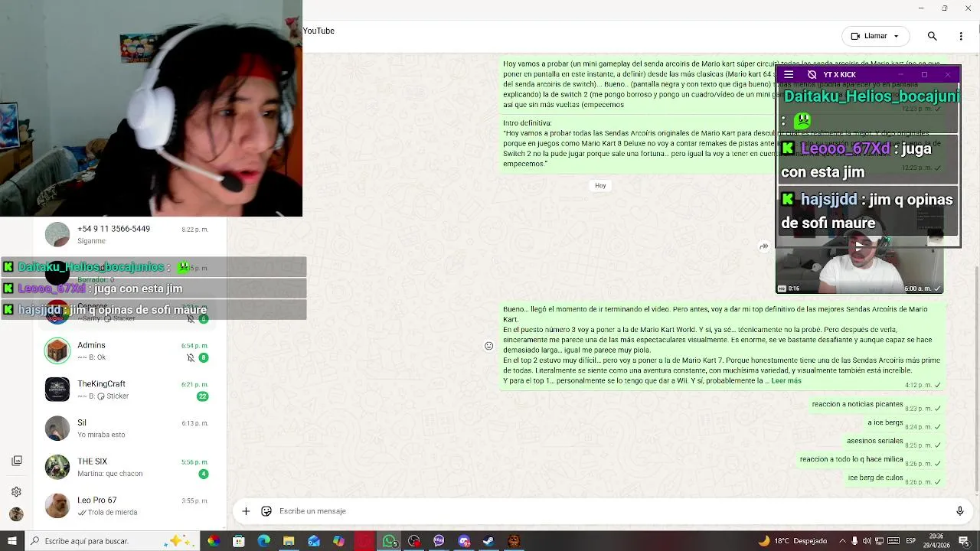Screen dimensions: 980x551
Task: Open the emoji and sticker picker
Action: [x=266, y=511]
